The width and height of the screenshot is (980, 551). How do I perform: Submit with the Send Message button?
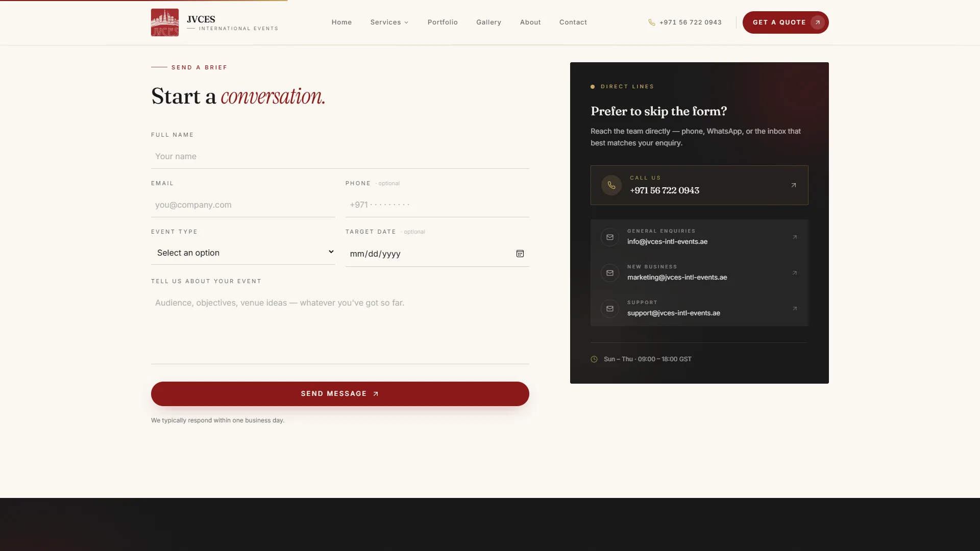click(340, 394)
